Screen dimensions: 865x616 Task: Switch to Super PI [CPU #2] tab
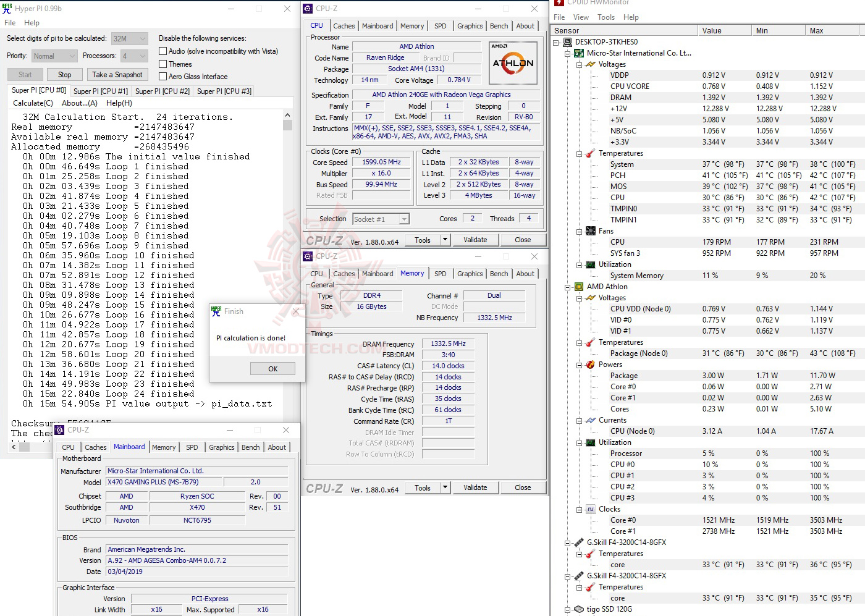162,91
